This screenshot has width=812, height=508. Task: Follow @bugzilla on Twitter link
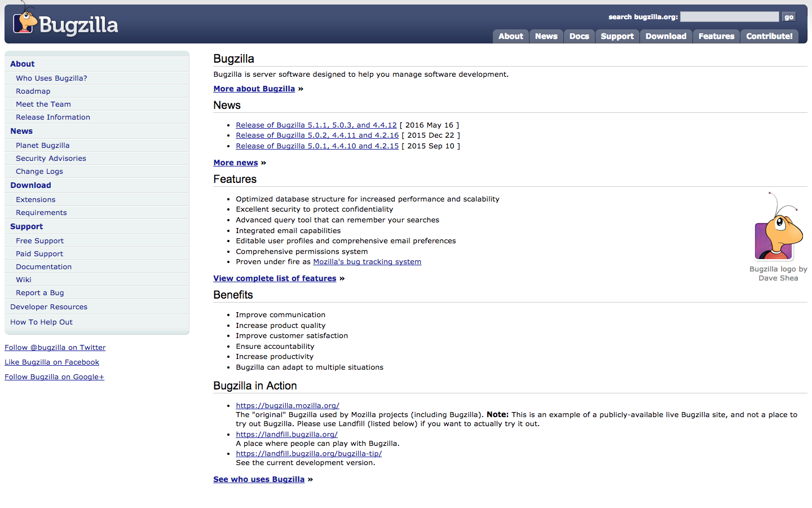tap(55, 348)
